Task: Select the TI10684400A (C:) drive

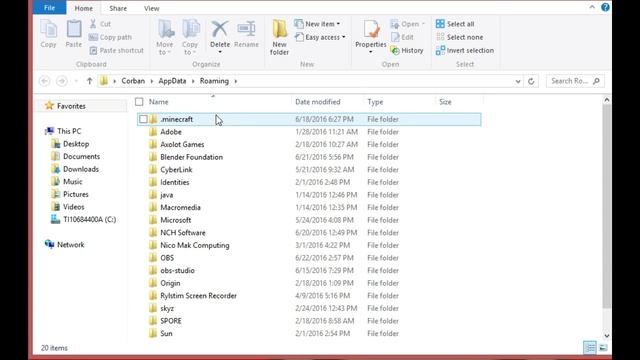Action: (x=84, y=220)
